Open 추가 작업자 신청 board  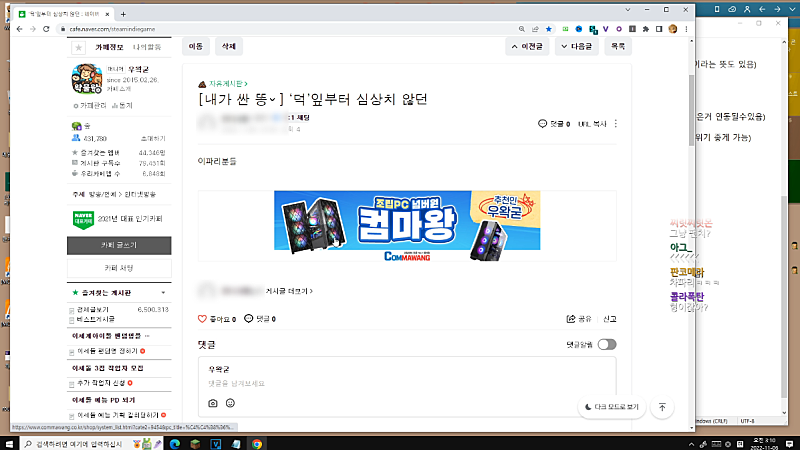click(x=101, y=383)
